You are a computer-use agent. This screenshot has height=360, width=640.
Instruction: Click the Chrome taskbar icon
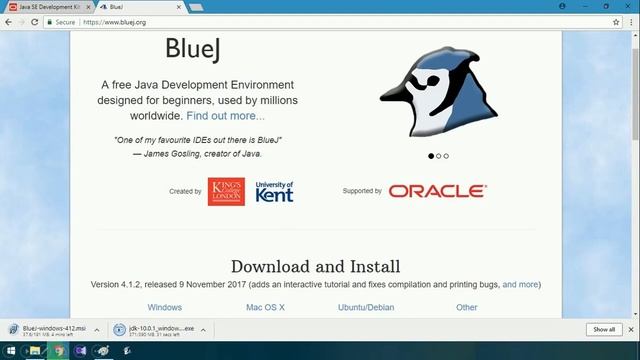coord(59,351)
